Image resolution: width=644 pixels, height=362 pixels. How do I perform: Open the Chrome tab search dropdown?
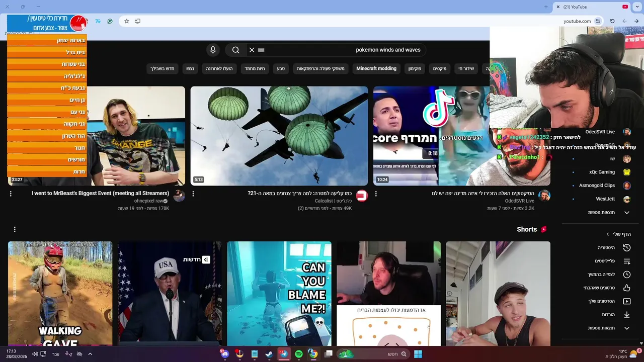[x=637, y=7]
